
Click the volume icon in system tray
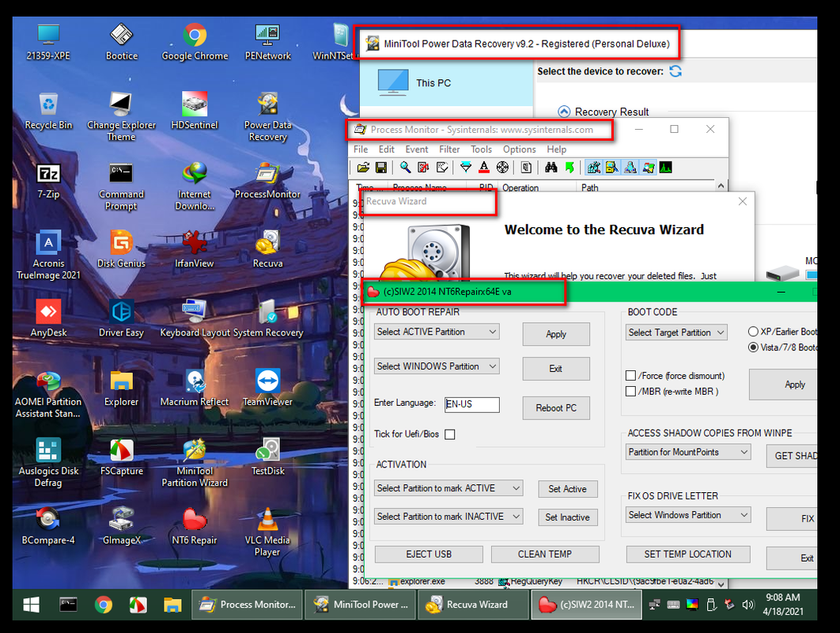coord(747,605)
